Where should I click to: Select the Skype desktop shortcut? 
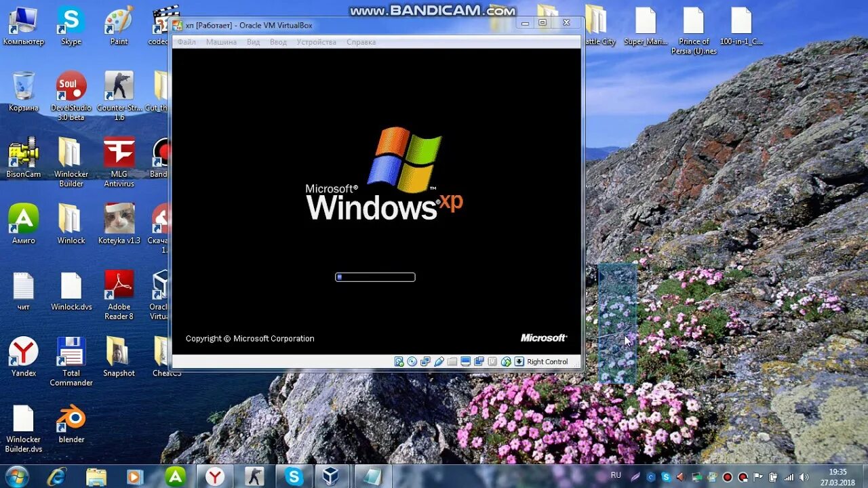[x=71, y=27]
